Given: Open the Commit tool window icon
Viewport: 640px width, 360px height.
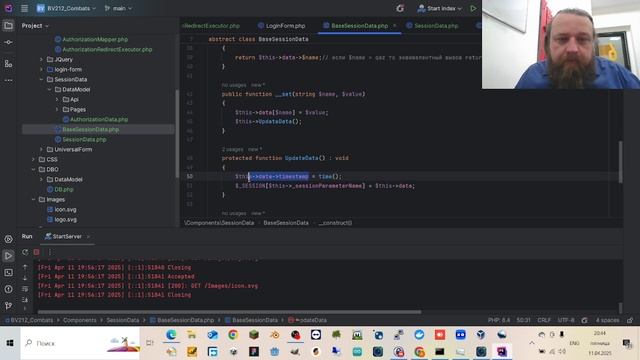Looking at the screenshot, I should 8,42.
